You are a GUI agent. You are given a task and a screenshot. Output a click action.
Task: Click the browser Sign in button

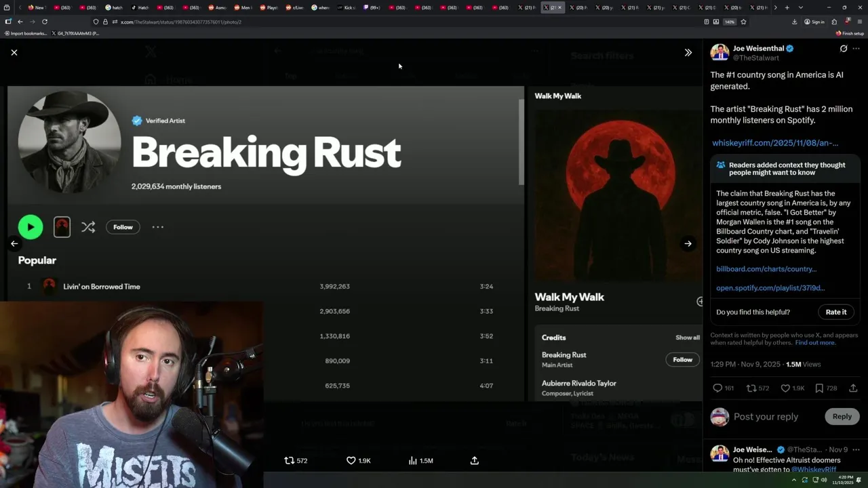[814, 22]
